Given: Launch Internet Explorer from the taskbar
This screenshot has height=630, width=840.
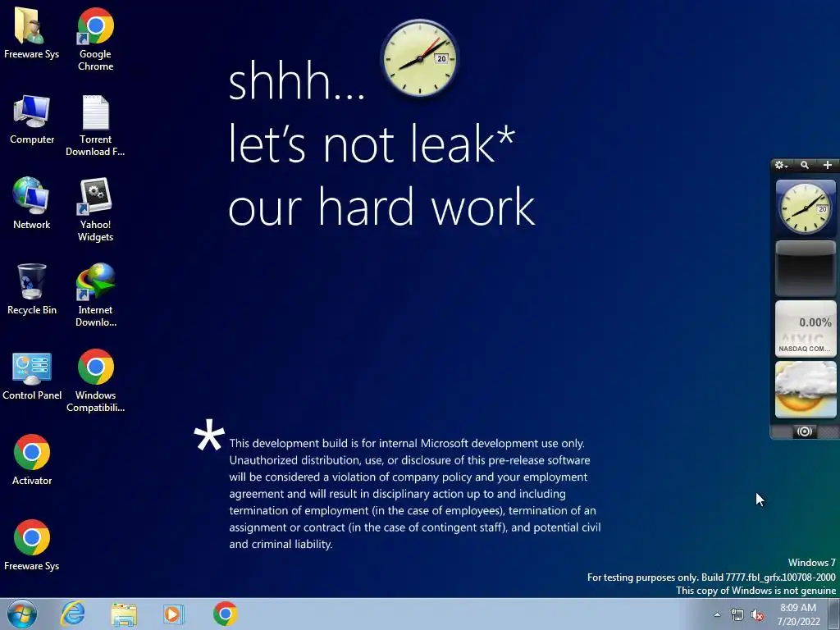Looking at the screenshot, I should [x=73, y=614].
